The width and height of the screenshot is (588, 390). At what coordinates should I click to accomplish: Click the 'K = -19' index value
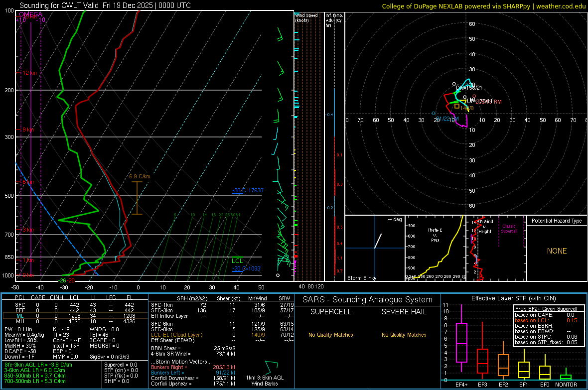(61, 329)
